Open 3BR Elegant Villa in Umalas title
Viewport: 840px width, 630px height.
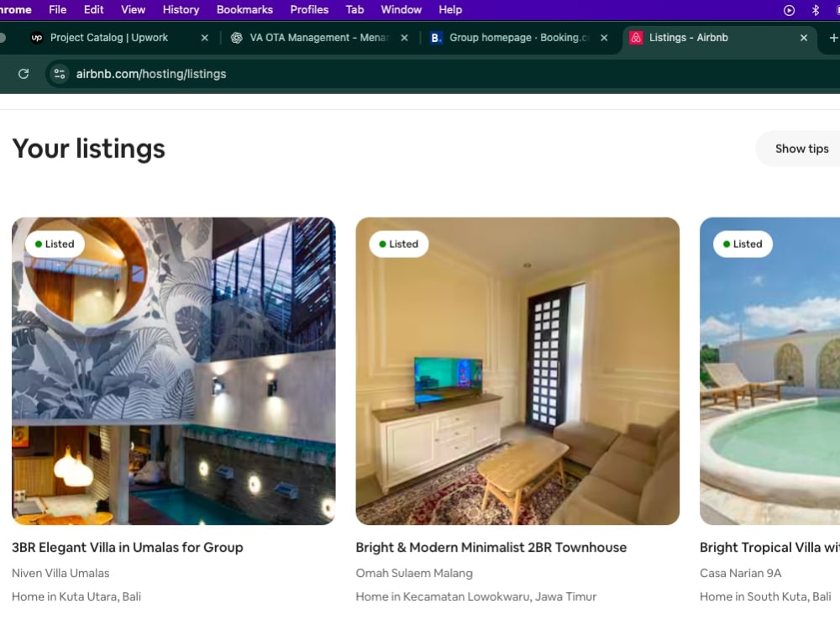[128, 548]
